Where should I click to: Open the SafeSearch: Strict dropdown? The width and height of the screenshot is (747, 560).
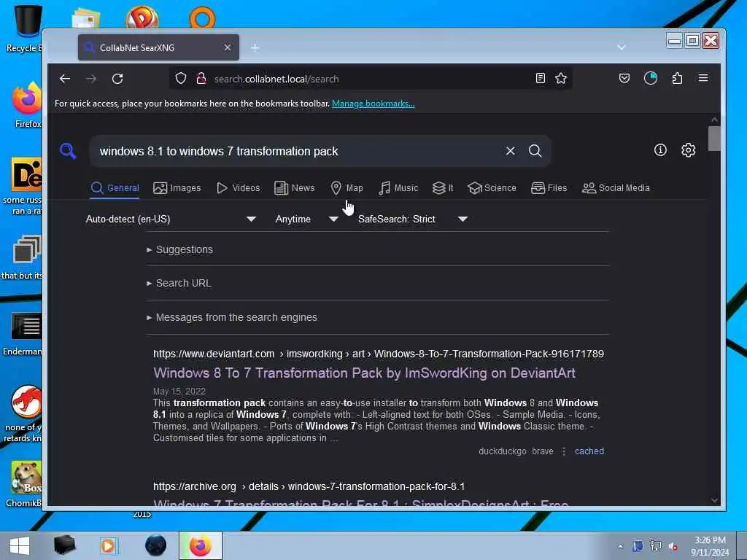click(413, 219)
